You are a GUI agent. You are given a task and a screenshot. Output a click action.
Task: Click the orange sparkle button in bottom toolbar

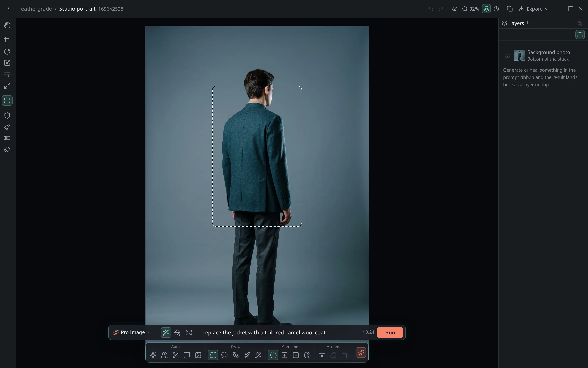(361, 352)
